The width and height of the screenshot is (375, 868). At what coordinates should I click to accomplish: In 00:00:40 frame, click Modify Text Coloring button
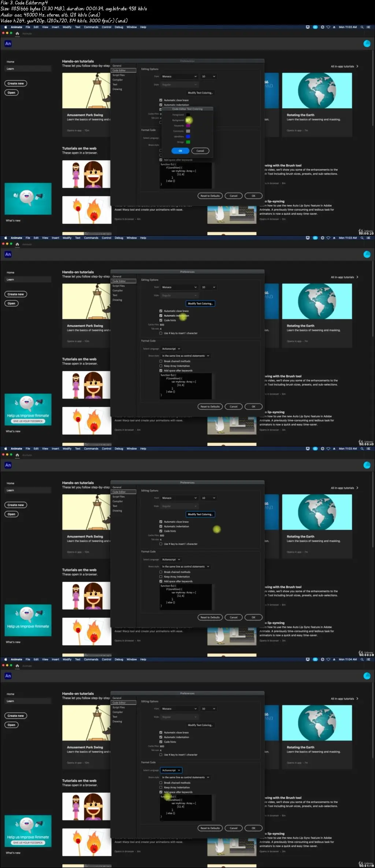click(200, 304)
